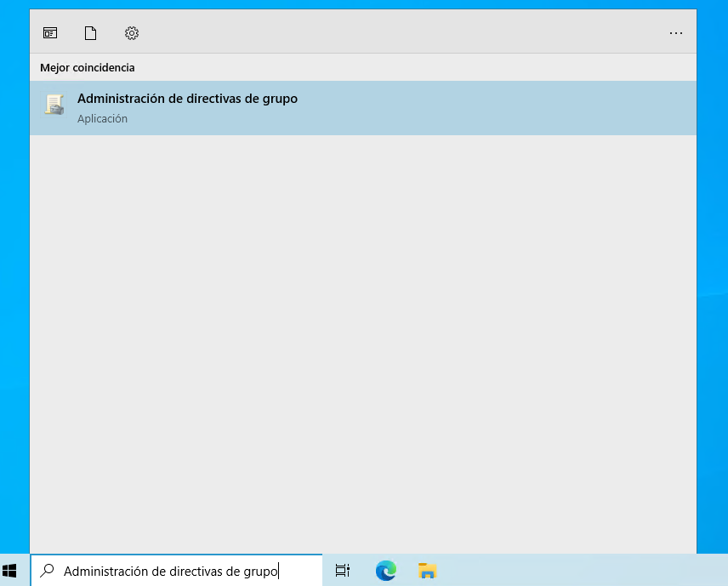This screenshot has width=728, height=586.
Task: Launch Microsoft Edge from the taskbar
Action: [386, 571]
